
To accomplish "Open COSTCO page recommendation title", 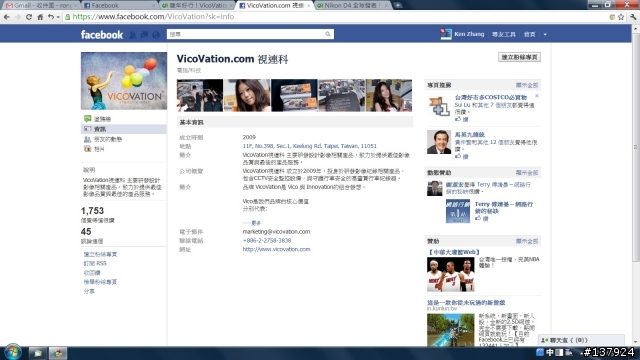I will 491,97.
